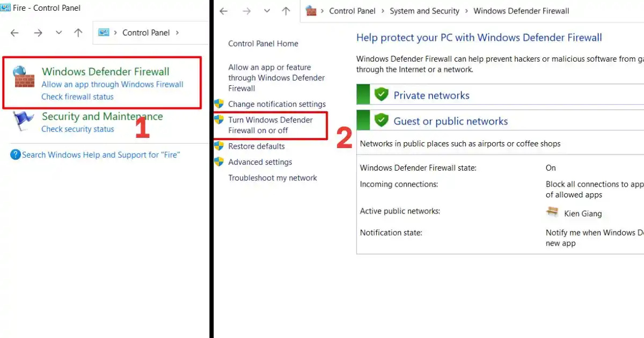Expand chevron after Control Panel in Fire window
644x338 pixels.
177,33
